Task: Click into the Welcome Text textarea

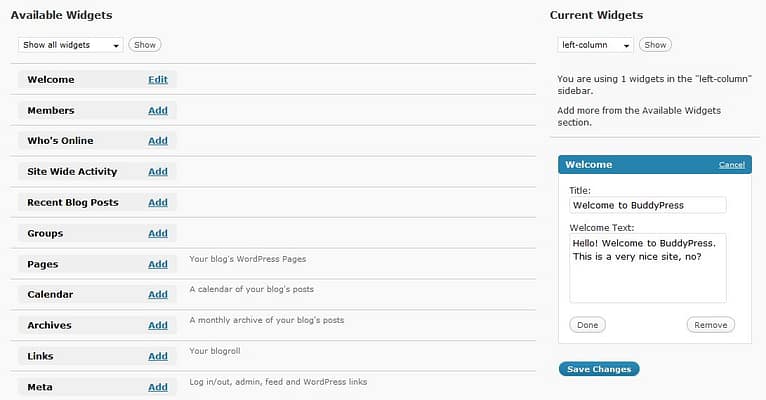Action: [x=647, y=268]
